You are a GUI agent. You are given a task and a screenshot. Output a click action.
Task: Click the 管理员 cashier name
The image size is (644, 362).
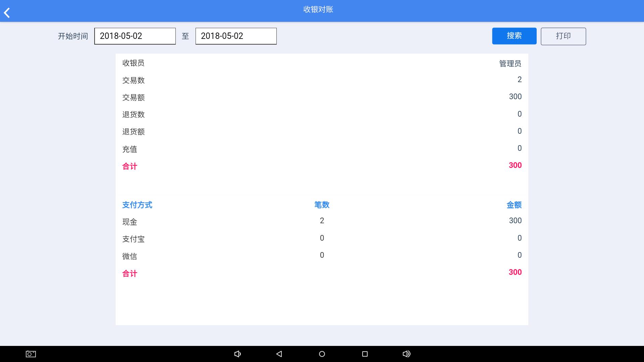[x=510, y=64]
